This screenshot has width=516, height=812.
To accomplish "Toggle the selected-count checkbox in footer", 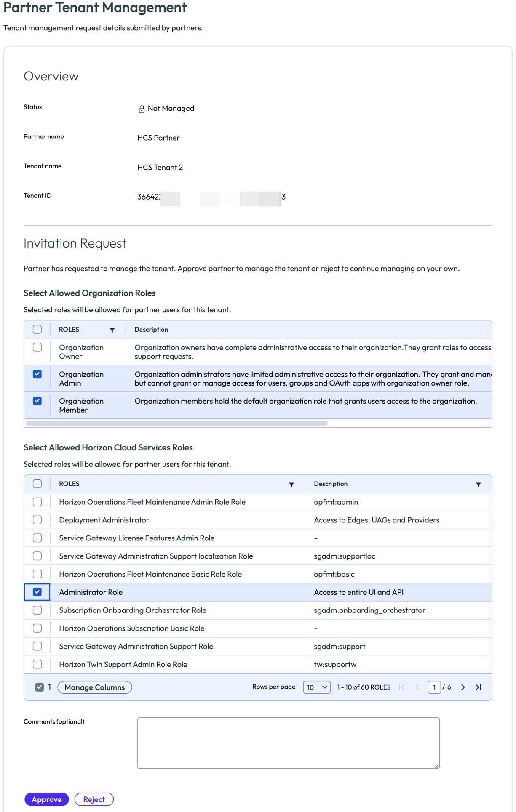I will pos(39,687).
